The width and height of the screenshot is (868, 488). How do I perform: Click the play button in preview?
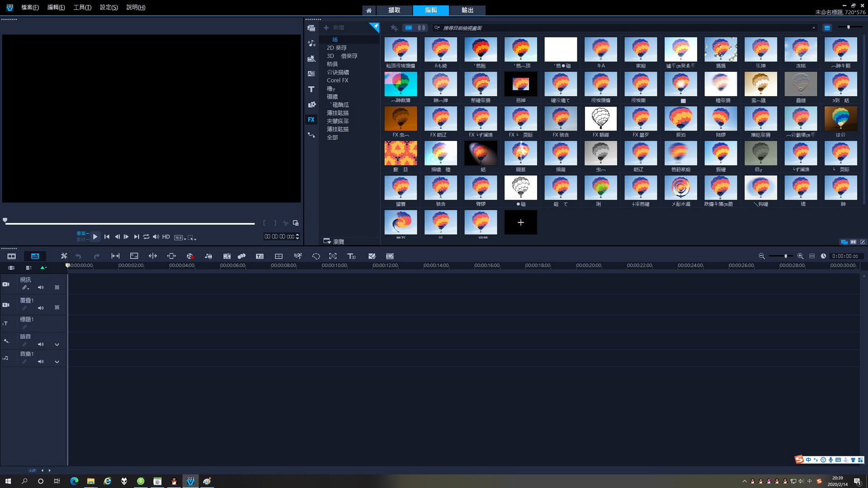(x=95, y=237)
